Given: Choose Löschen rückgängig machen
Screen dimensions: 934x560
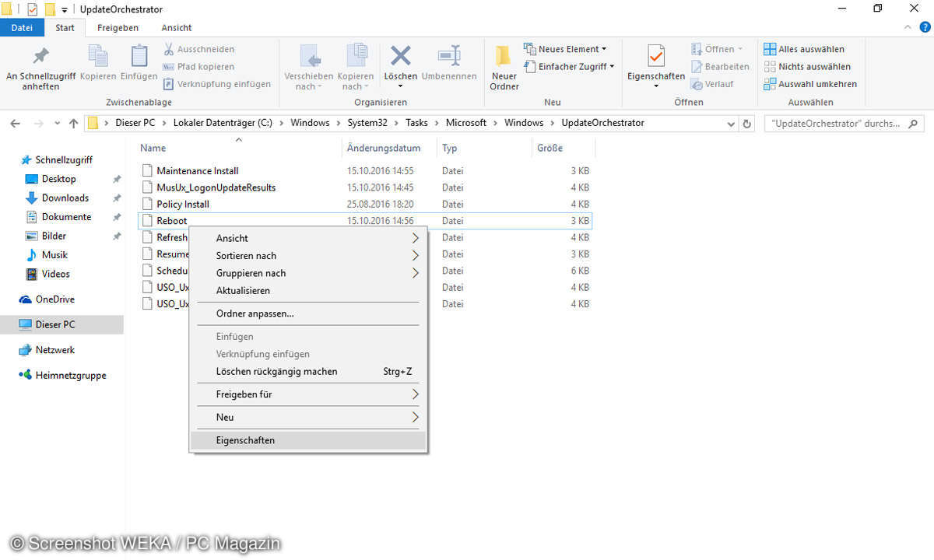Looking at the screenshot, I should click(x=308, y=372).
